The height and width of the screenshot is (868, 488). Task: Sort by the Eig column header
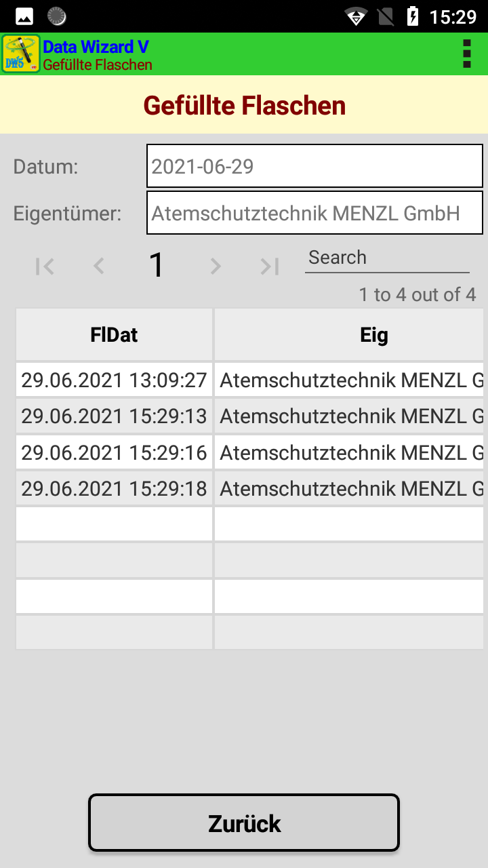pos(374,335)
